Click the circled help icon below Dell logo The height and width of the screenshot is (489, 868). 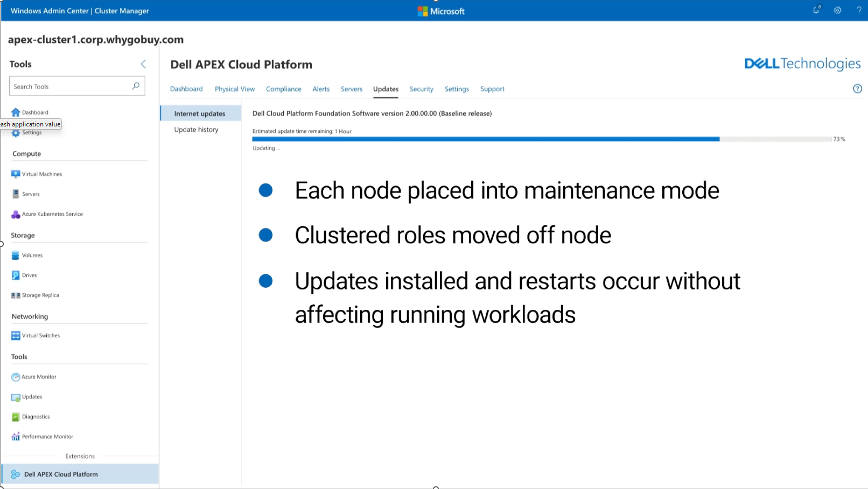[857, 89]
